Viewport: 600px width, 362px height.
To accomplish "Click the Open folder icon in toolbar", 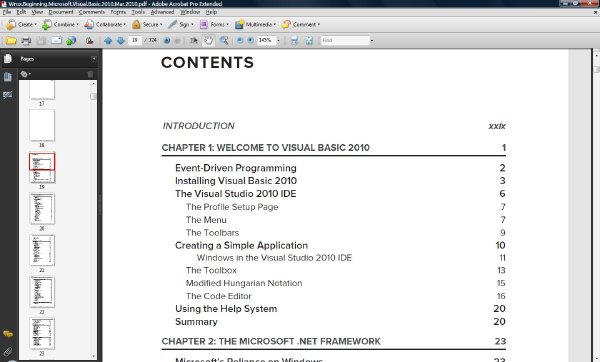I will [x=11, y=41].
